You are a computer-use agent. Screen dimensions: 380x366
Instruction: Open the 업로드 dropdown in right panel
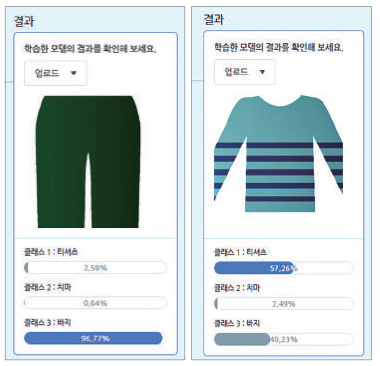pyautogui.click(x=245, y=72)
